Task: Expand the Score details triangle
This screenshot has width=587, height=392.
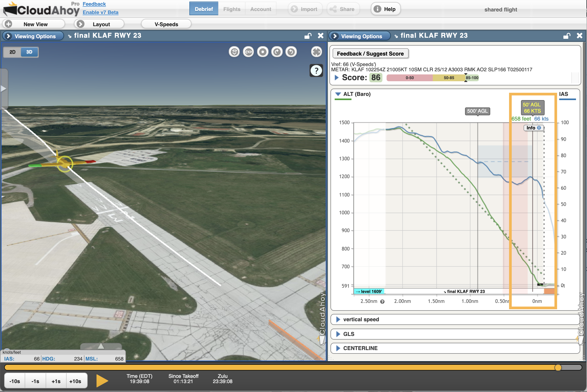Action: (337, 78)
